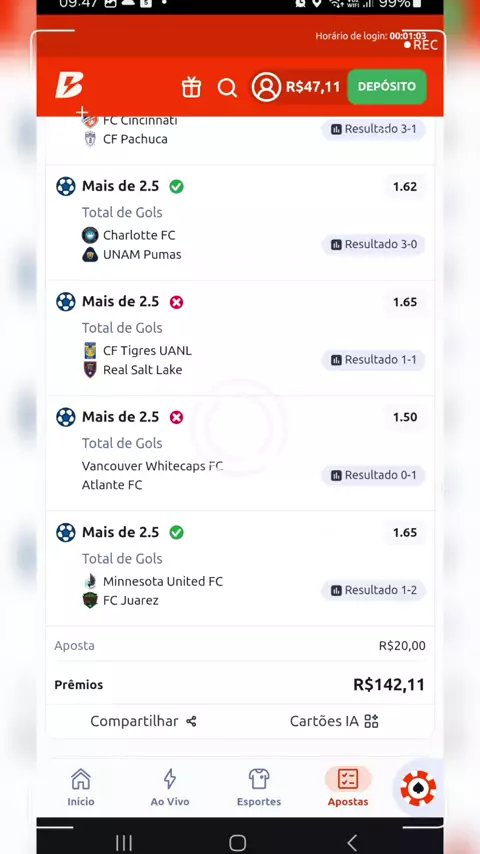Image resolution: width=480 pixels, height=854 pixels.
Task: Switch to the Início tab
Action: click(81, 788)
